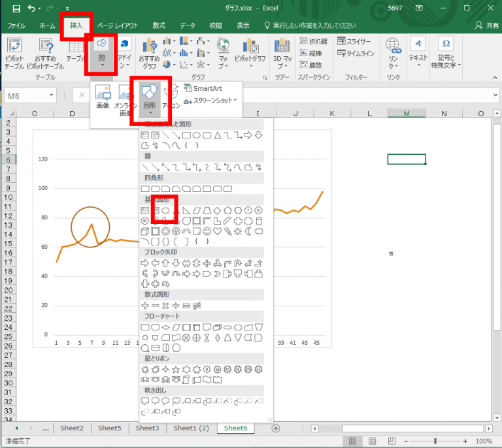
Task: Insert the lightning bolt shape
Action: point(227,231)
